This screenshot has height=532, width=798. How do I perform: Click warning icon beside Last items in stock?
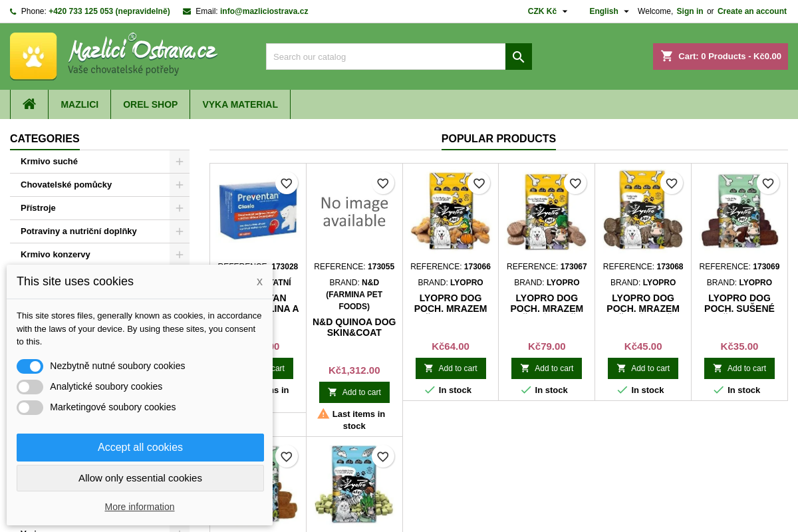323,414
